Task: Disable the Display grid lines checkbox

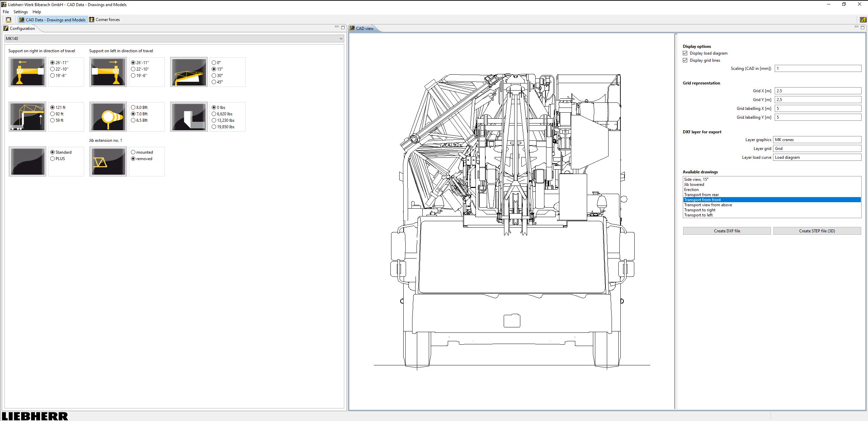Action: pyautogui.click(x=685, y=60)
